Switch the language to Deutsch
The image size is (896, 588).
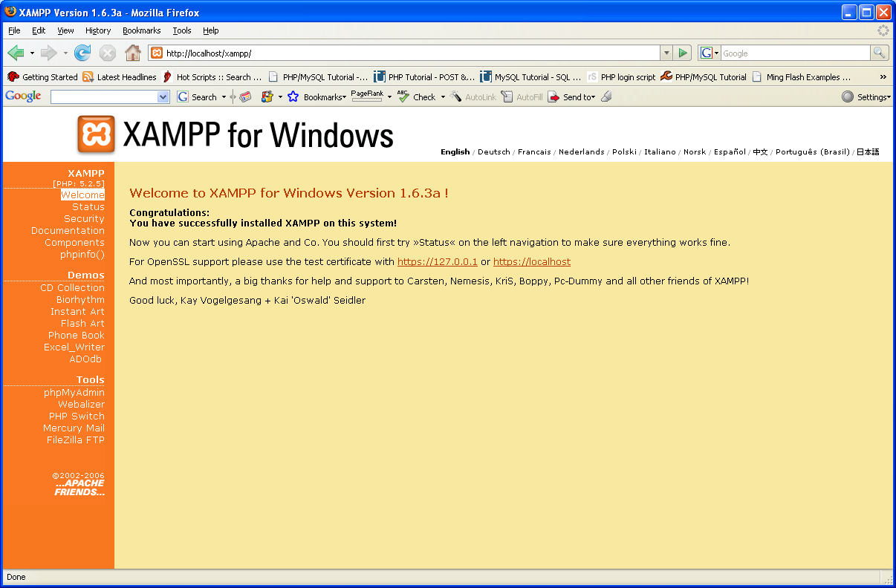494,151
